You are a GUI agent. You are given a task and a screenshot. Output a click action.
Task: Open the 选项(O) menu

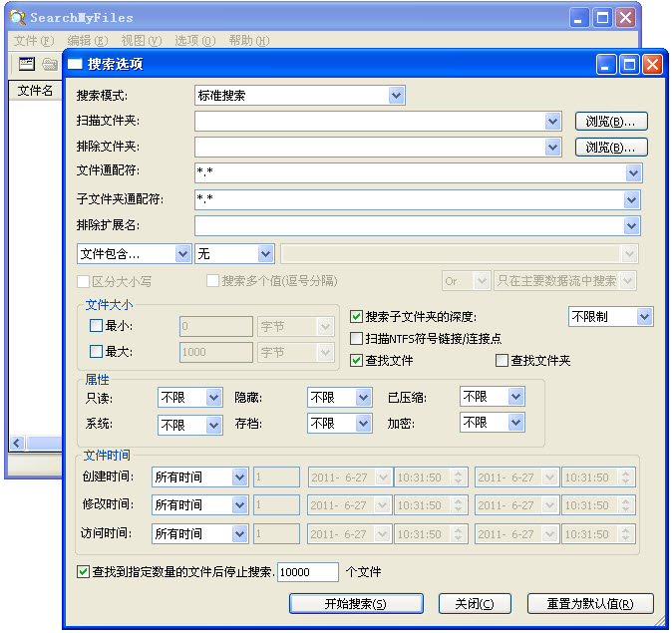(195, 41)
